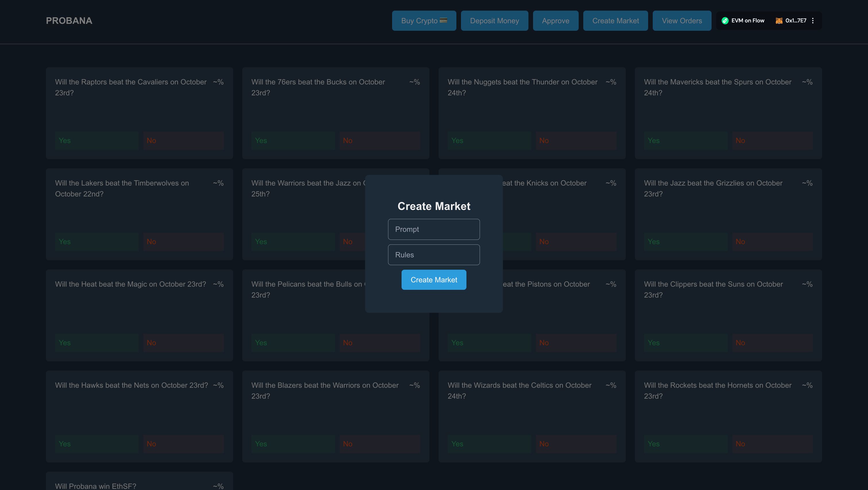The height and width of the screenshot is (490, 868).
Task: Submit the Create Market dialog button
Action: pyautogui.click(x=434, y=279)
